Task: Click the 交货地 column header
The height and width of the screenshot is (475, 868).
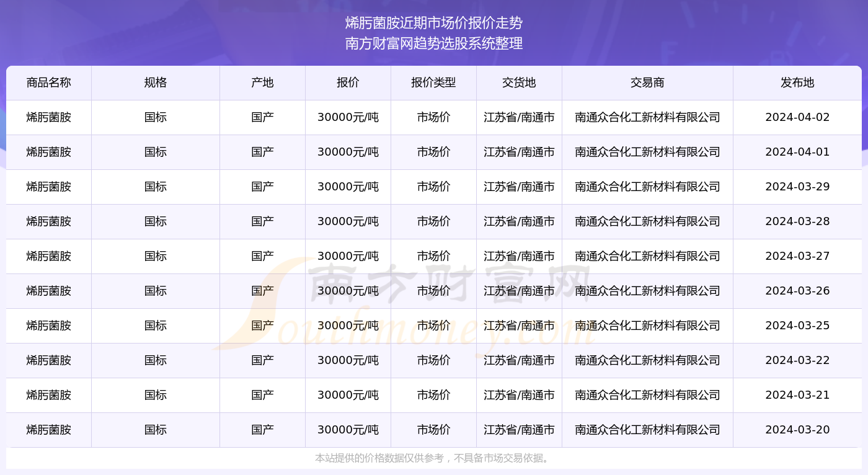Action: [519, 82]
